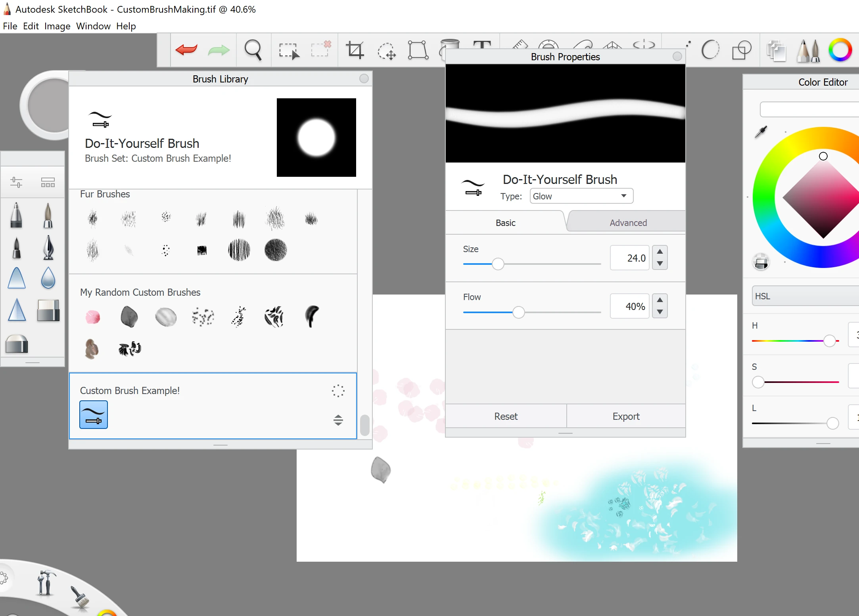This screenshot has width=859, height=616.
Task: Increase brush Size with up arrow
Action: [x=660, y=252]
